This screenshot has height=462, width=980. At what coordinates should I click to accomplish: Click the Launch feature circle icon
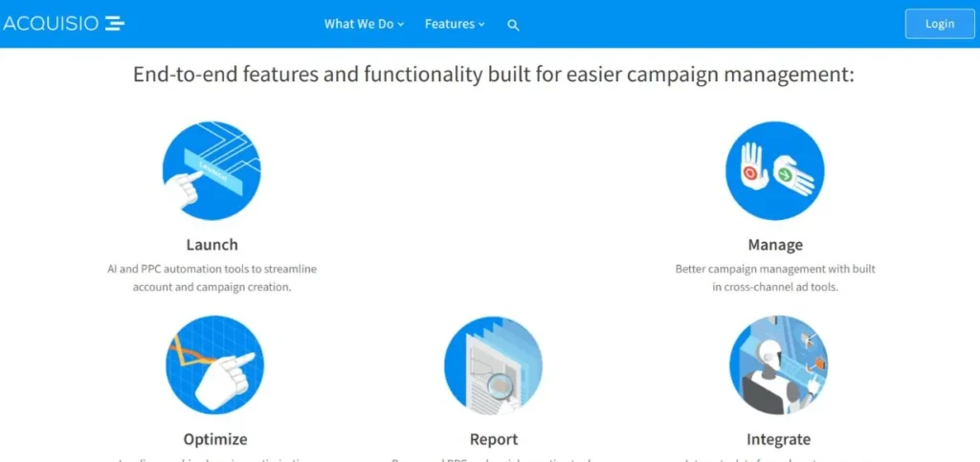coord(212,171)
